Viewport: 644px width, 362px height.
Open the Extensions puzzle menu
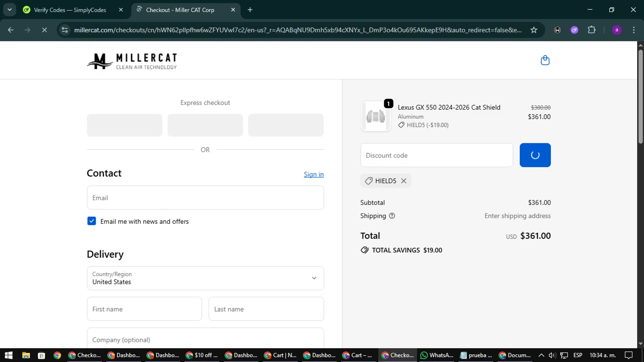click(x=592, y=30)
